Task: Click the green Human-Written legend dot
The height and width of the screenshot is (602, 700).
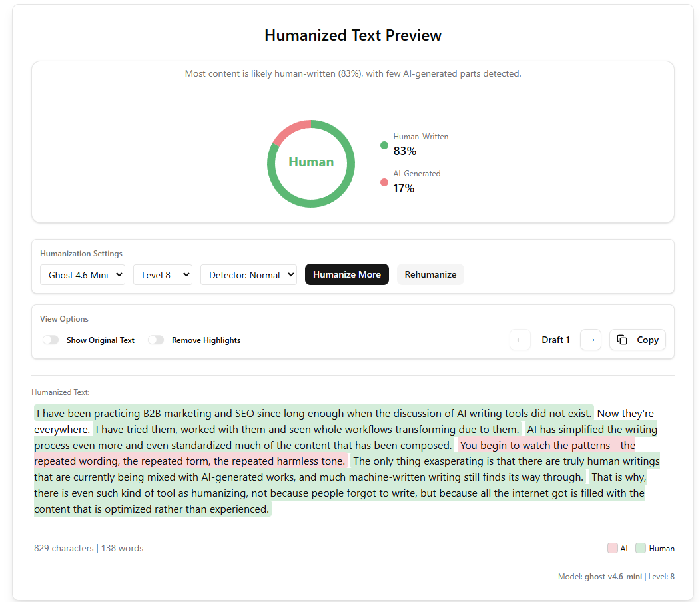Action: (383, 145)
